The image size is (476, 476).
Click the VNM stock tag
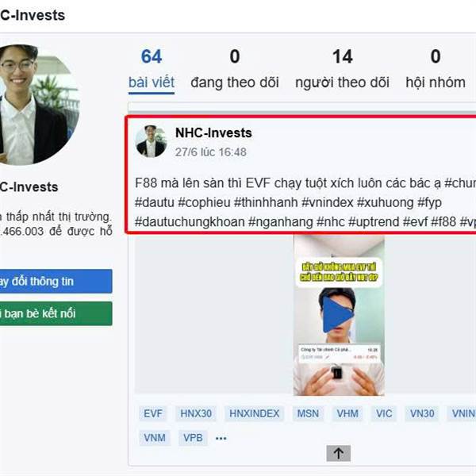coord(155,438)
